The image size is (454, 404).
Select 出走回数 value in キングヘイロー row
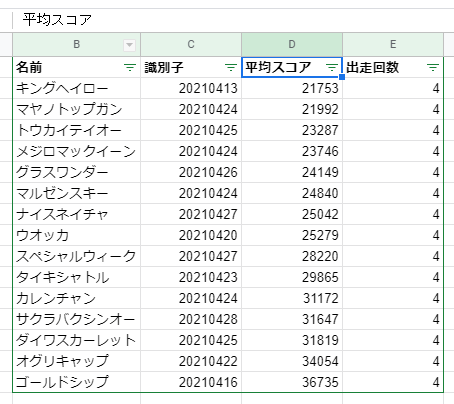(393, 88)
